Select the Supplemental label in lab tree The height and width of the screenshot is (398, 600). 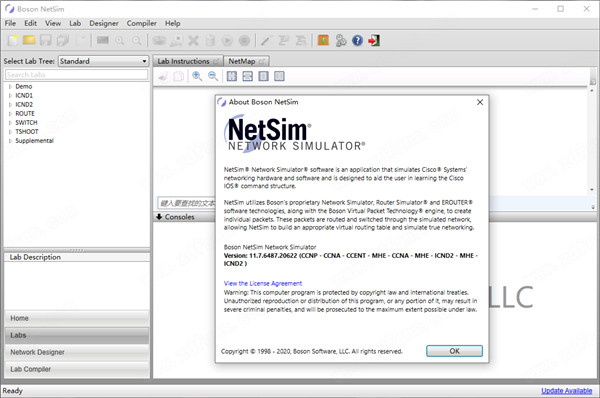pyautogui.click(x=34, y=141)
